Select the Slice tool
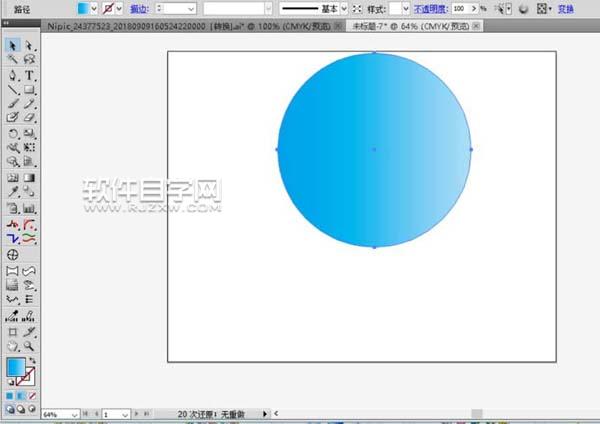Viewport: 600px width, 424px height. pyautogui.click(x=29, y=332)
